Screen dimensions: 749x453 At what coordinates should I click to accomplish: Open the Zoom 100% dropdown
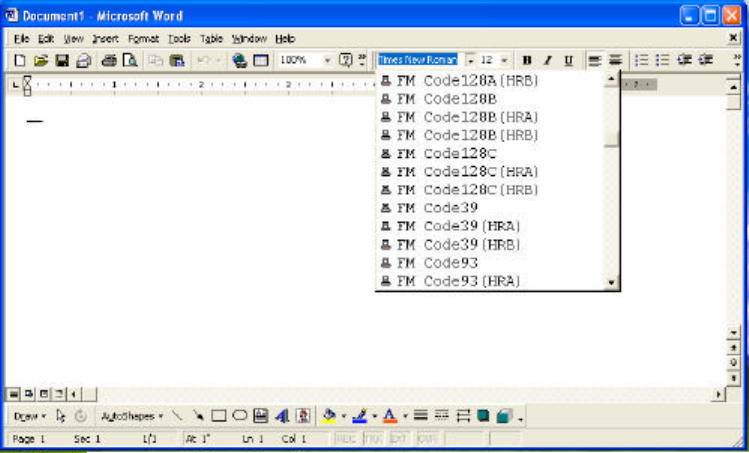click(x=327, y=61)
